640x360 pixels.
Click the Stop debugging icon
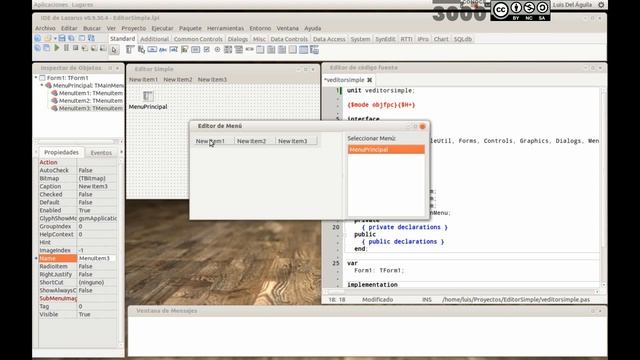(76, 48)
